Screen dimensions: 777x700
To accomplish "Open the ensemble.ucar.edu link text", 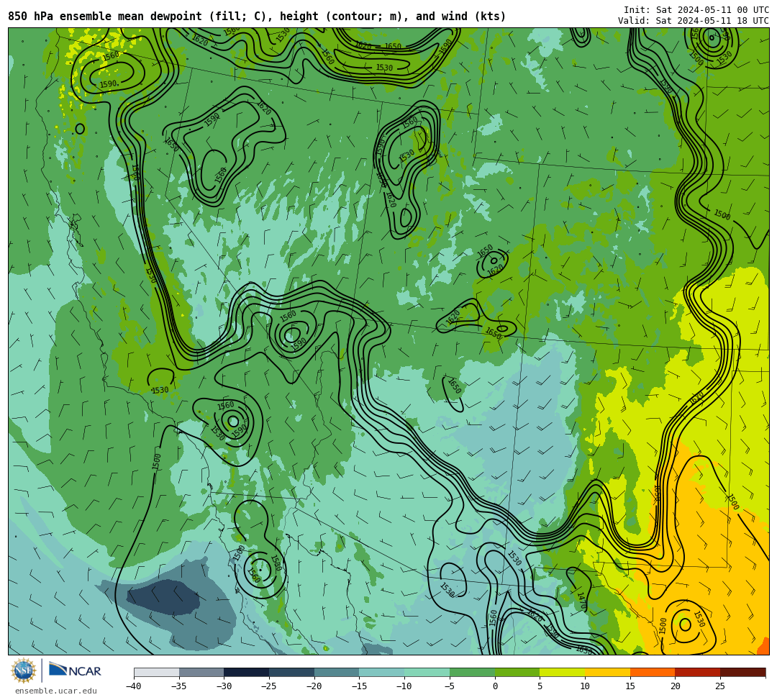I will coord(56,691).
